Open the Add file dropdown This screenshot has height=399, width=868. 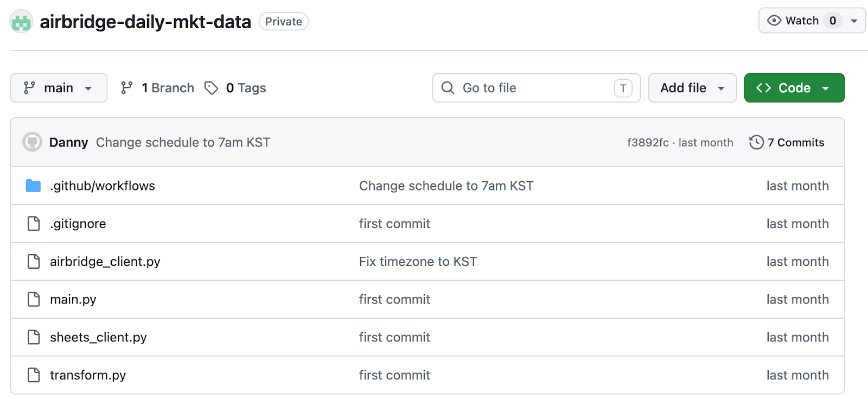(x=692, y=88)
